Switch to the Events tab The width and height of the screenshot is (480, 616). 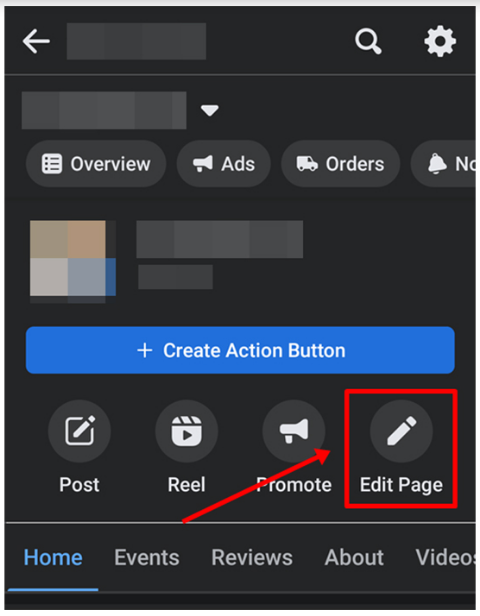pyautogui.click(x=147, y=557)
